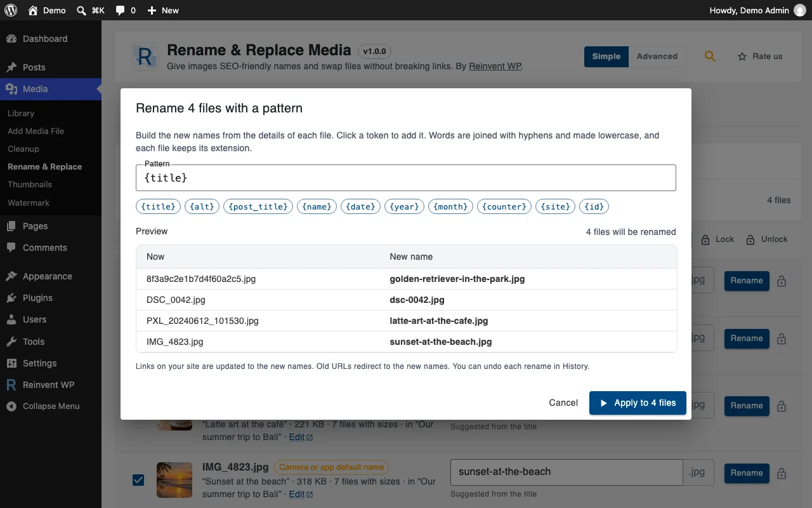Screen dimensions: 812x508
Task: Click Rename button for sunset-at-the-beach
Action: coord(747,473)
